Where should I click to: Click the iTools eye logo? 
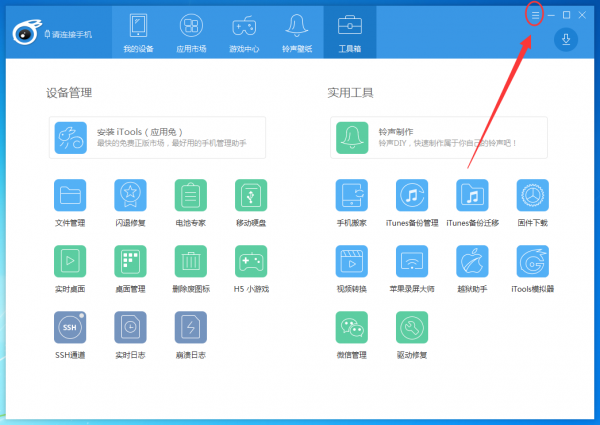pyautogui.click(x=26, y=33)
